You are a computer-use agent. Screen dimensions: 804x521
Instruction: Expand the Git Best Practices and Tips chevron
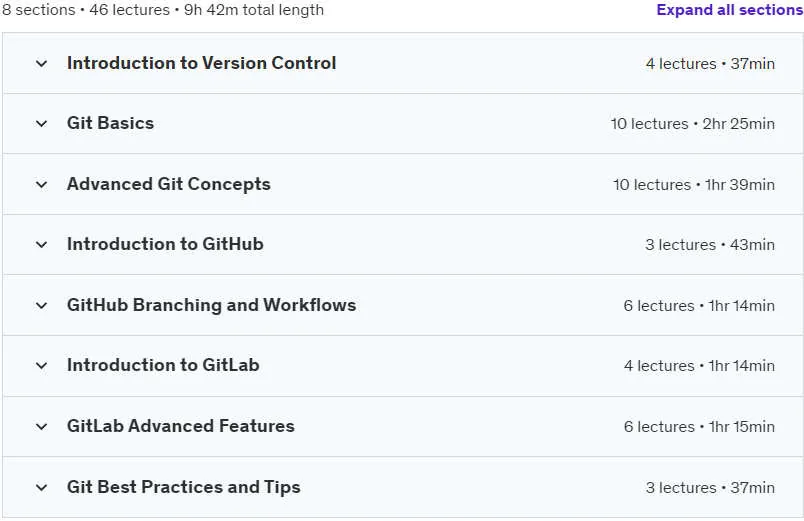(42, 488)
